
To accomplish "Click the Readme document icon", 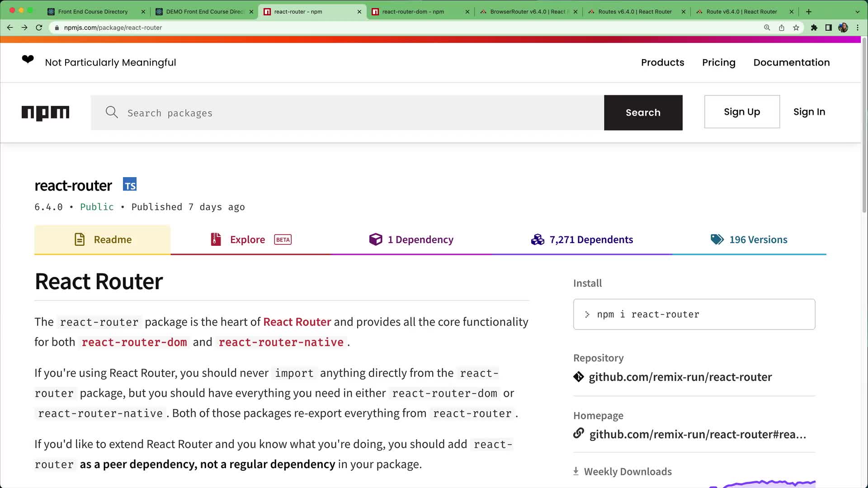I will (x=80, y=239).
